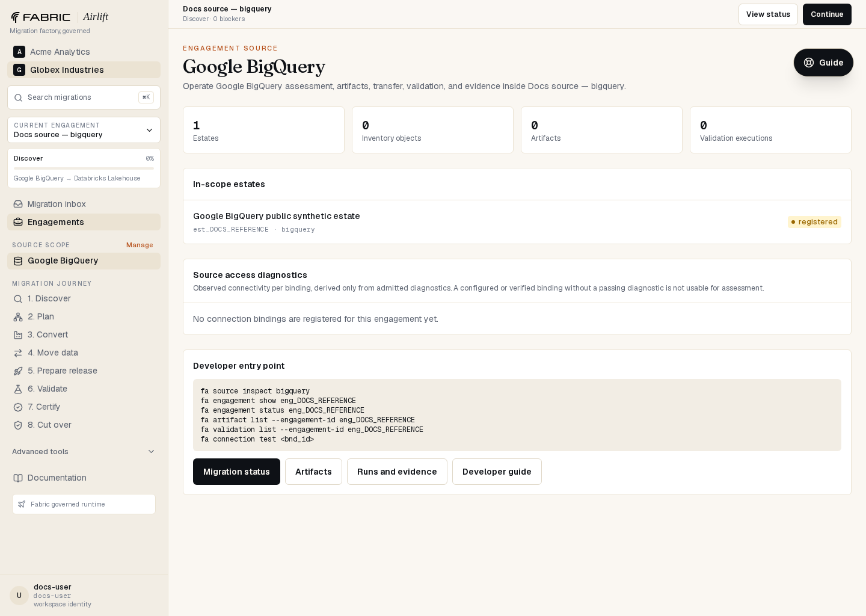The width and height of the screenshot is (866, 616).
Task: Click the View status button
Action: pos(768,14)
